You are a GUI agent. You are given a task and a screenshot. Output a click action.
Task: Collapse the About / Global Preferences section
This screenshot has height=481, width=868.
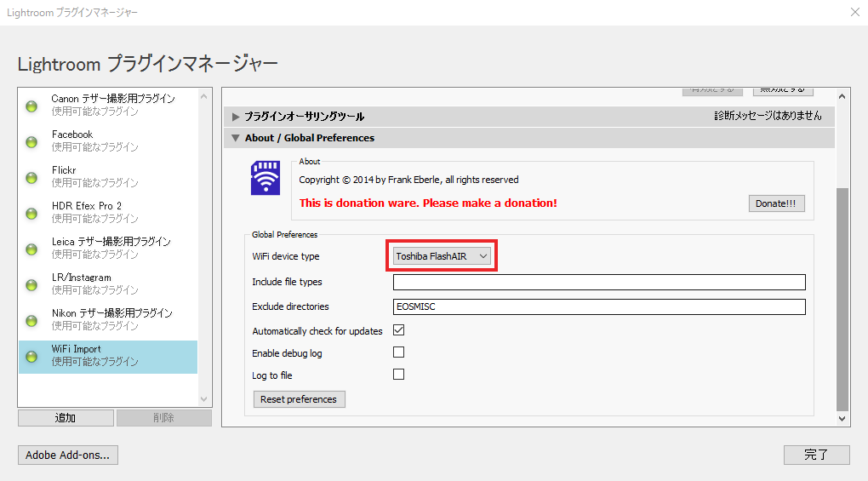[236, 138]
